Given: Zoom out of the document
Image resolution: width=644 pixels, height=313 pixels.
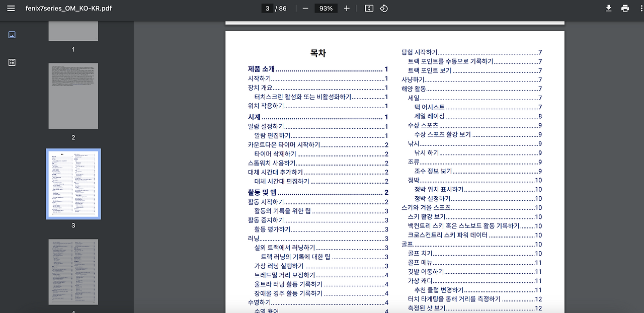Looking at the screenshot, I should pyautogui.click(x=306, y=8).
